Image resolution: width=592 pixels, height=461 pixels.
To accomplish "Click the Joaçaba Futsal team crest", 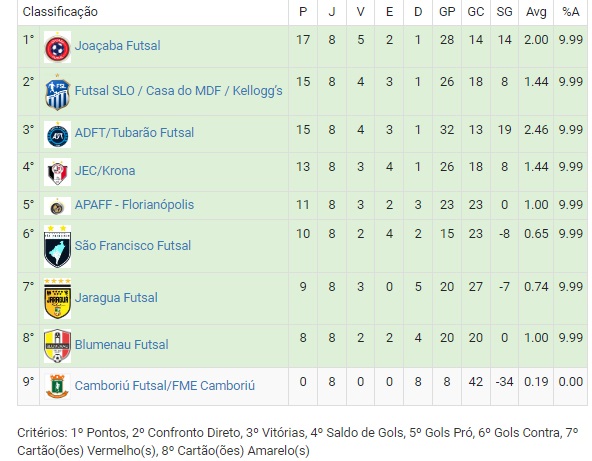I will tap(57, 47).
